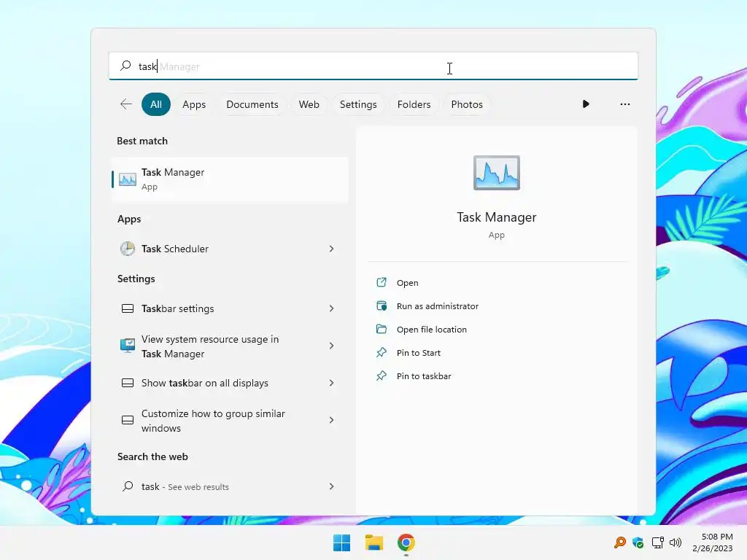Open the clock and date in taskbar
747x560 pixels.
[712, 542]
